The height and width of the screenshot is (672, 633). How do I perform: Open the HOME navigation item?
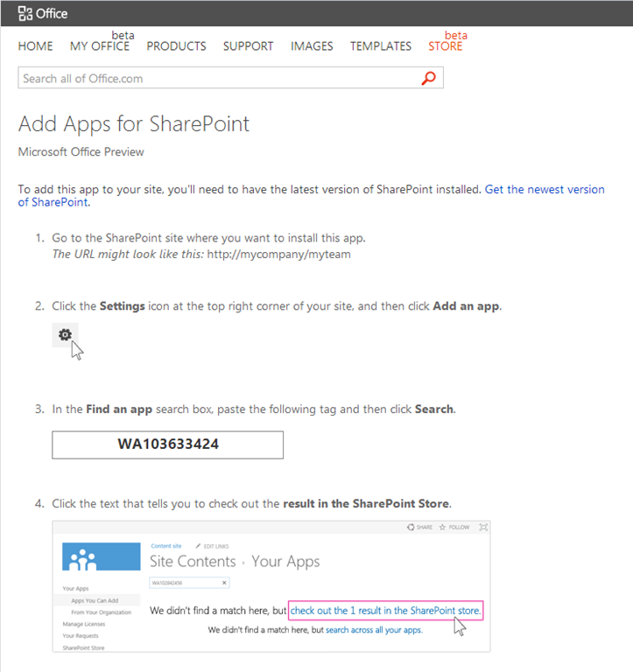point(35,46)
